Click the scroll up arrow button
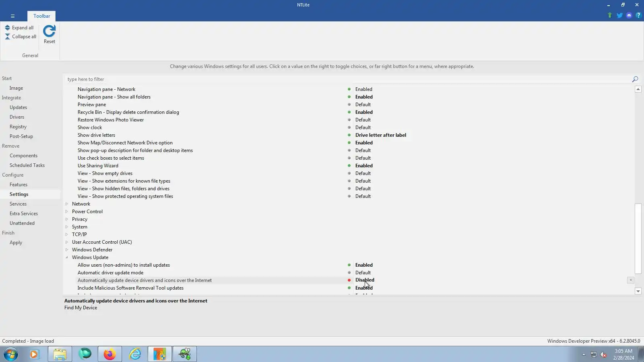 tap(638, 89)
